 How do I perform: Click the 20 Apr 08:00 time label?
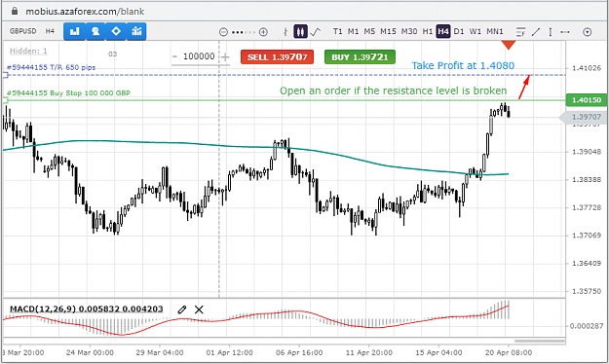point(509,352)
